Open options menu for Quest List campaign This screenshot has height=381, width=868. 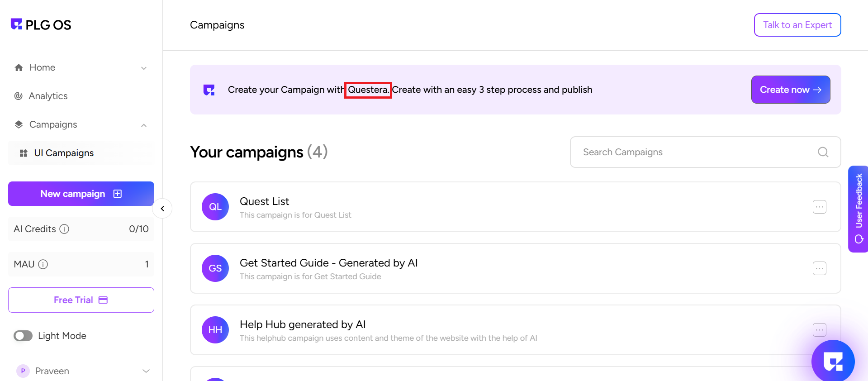(x=819, y=207)
